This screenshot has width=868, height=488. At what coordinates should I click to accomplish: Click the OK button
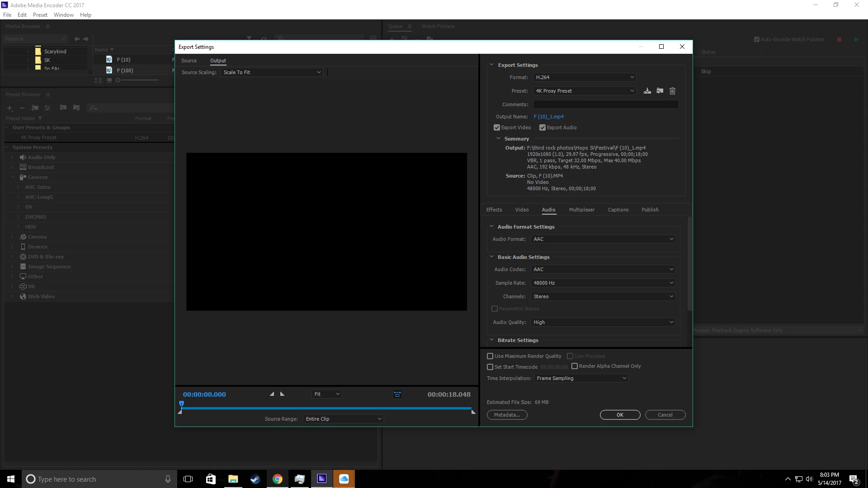click(x=620, y=415)
